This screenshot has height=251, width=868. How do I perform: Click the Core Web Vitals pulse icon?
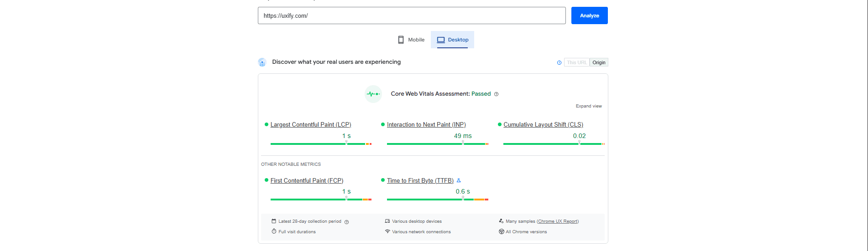coord(373,94)
